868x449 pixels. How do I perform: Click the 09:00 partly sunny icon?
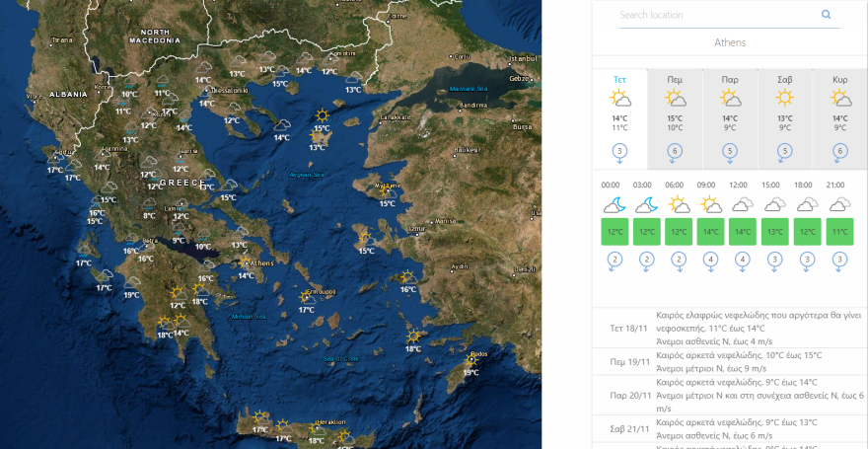pos(708,204)
